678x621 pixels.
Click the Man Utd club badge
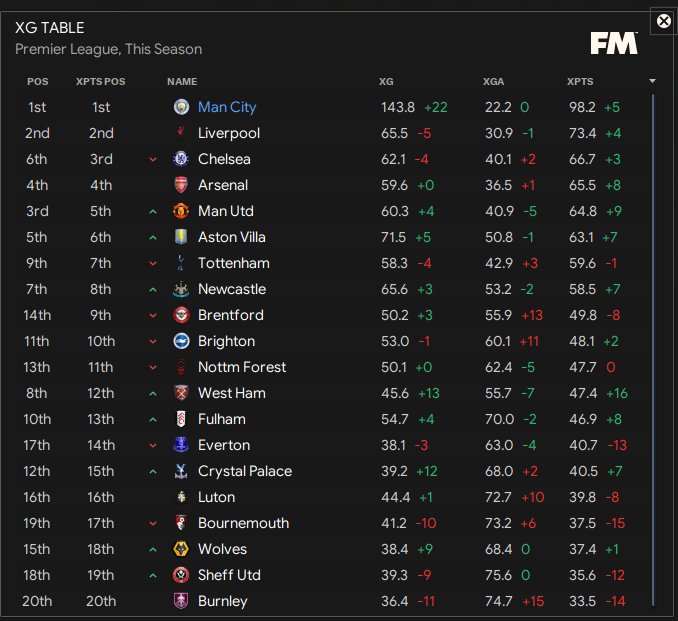point(181,211)
